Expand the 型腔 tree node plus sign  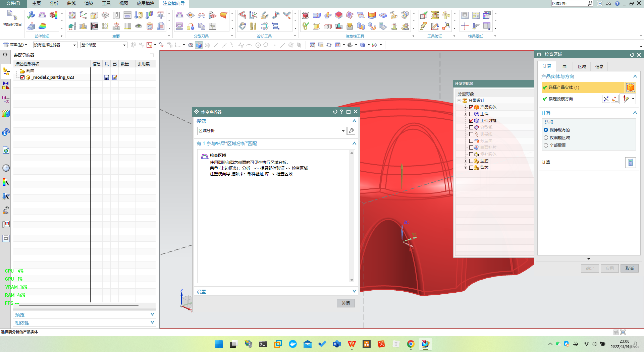(465, 161)
